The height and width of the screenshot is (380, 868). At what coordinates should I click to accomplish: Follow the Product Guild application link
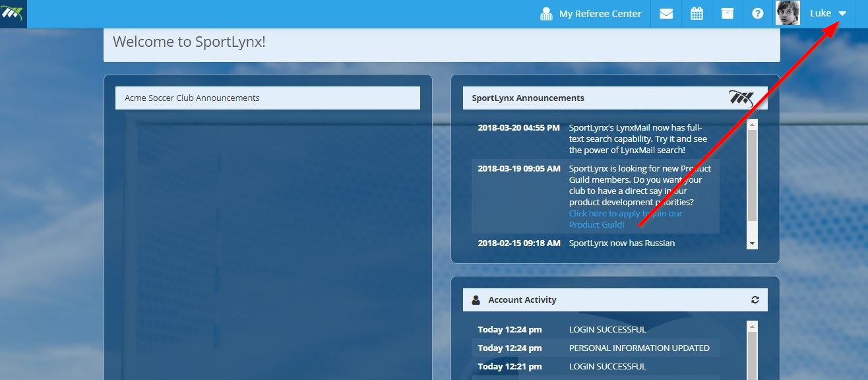(625, 219)
